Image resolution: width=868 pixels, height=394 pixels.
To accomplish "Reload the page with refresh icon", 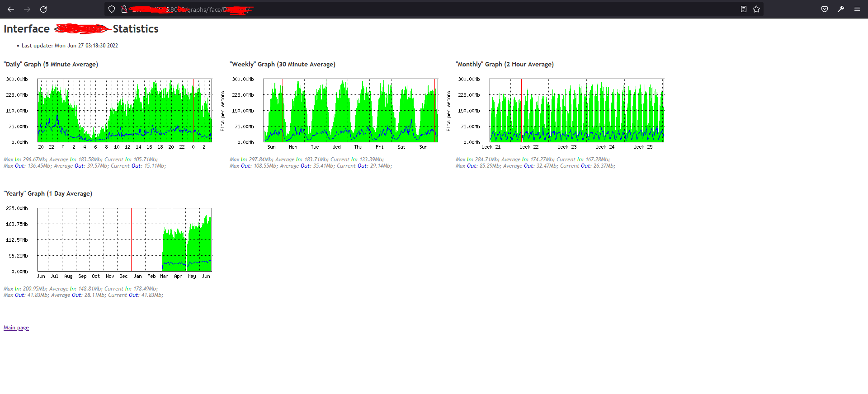I will pyautogui.click(x=43, y=9).
